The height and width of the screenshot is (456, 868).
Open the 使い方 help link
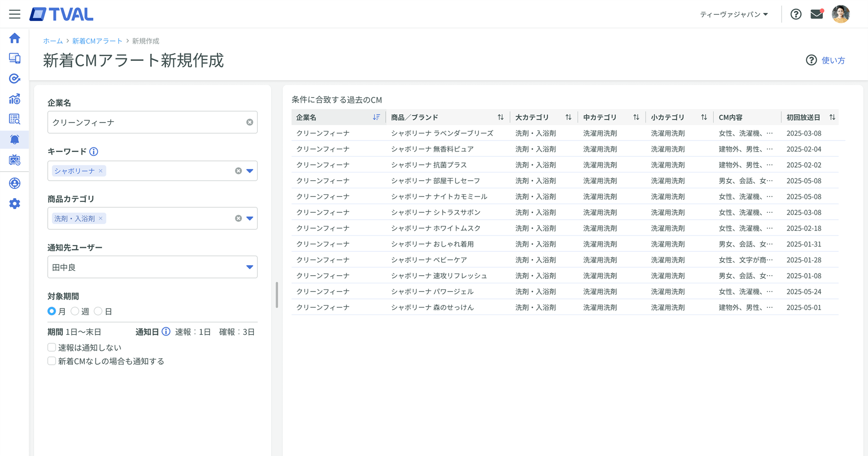tap(825, 60)
